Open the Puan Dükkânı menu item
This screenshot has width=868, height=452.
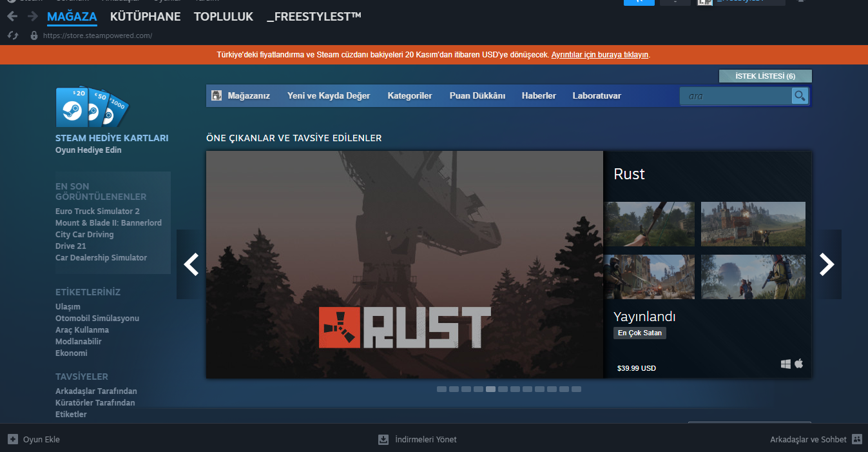[x=477, y=96]
